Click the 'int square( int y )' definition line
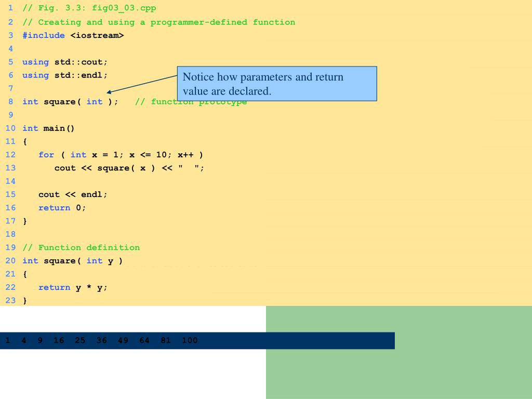The height and width of the screenshot is (399, 532). pos(73,261)
